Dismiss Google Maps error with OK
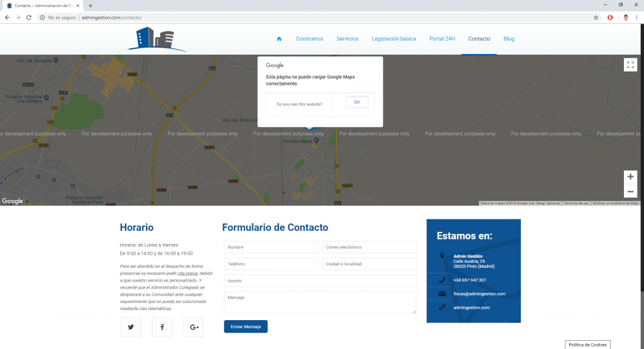Image resolution: width=644 pixels, height=349 pixels. [357, 102]
